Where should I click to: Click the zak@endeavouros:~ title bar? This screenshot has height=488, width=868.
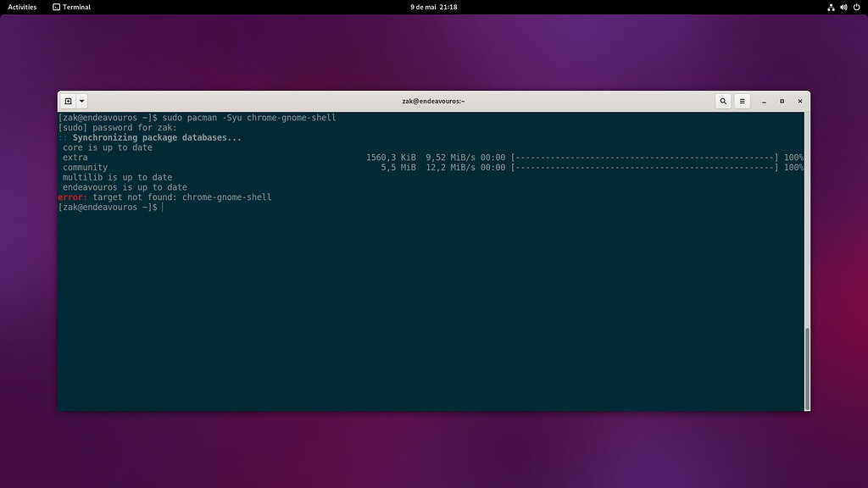click(x=435, y=100)
